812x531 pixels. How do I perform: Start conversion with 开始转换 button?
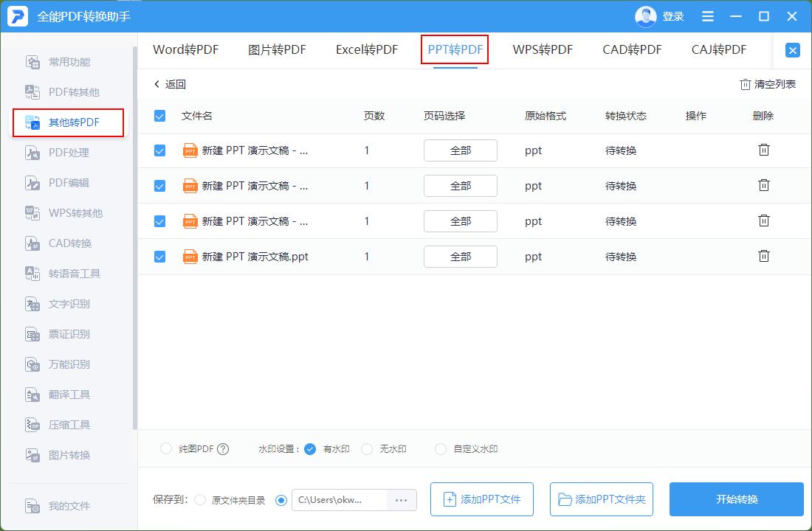click(735, 499)
